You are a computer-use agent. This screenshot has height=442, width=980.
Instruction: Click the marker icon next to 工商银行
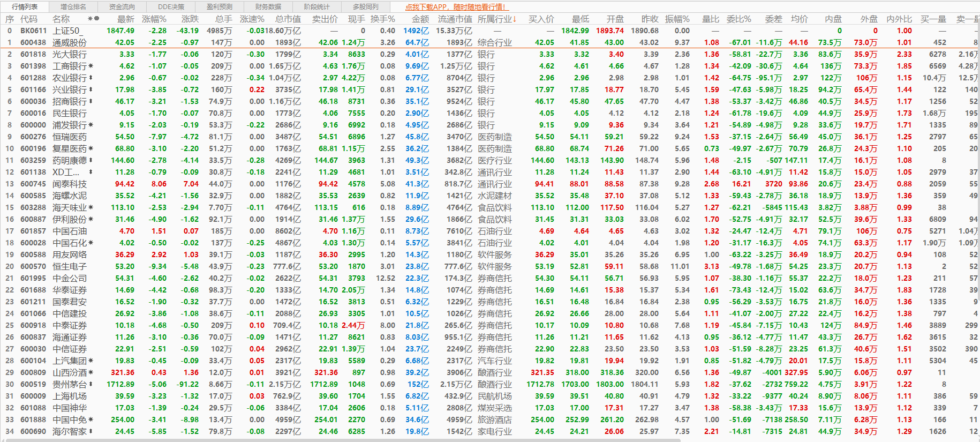tap(91, 66)
